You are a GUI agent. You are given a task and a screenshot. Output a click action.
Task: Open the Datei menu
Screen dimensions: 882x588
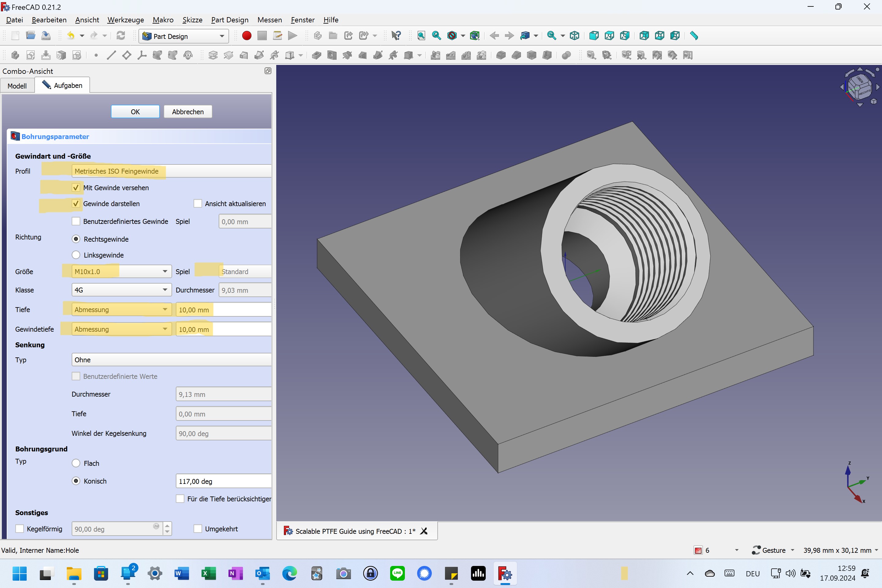15,20
